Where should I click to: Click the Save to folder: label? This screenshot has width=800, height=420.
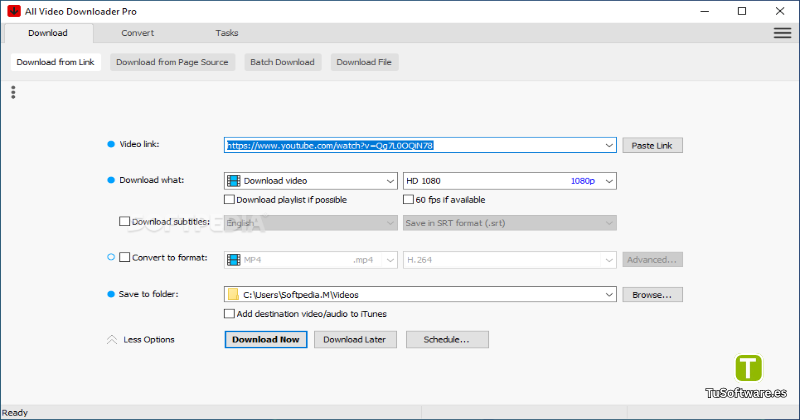[x=148, y=294]
